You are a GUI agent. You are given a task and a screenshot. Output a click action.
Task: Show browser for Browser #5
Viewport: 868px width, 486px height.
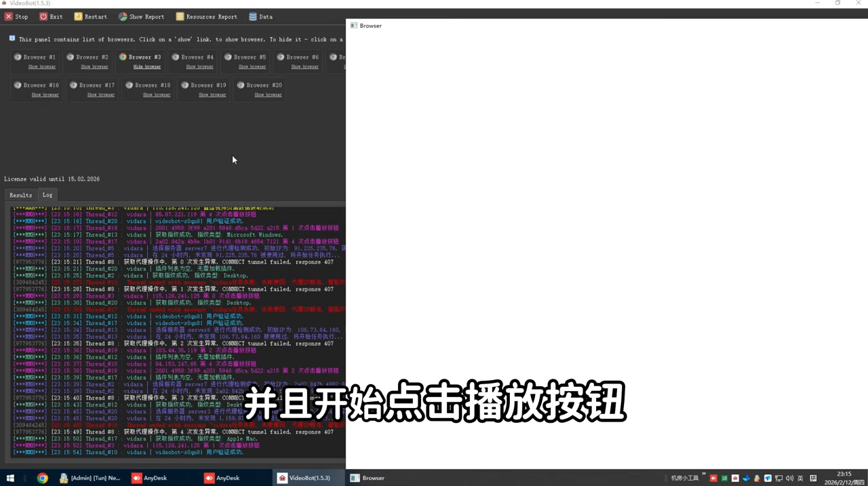(x=252, y=67)
